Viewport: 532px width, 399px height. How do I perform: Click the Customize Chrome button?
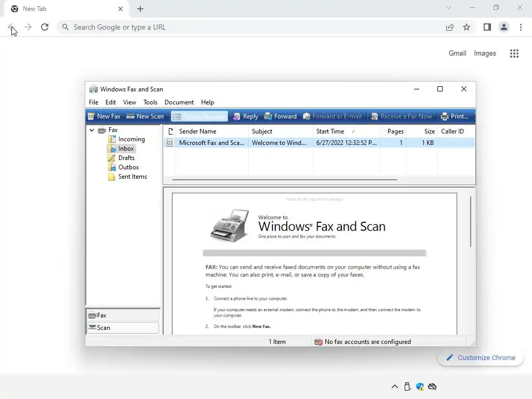tap(481, 357)
